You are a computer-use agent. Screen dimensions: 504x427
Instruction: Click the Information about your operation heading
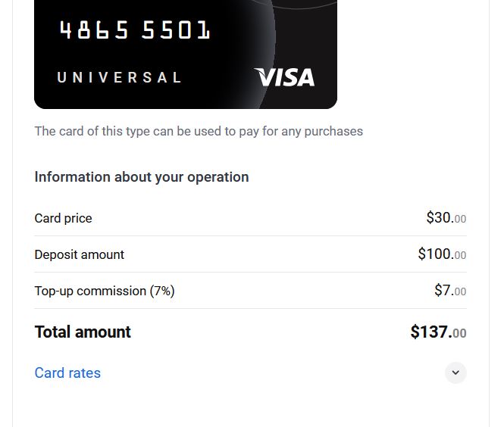click(x=142, y=177)
